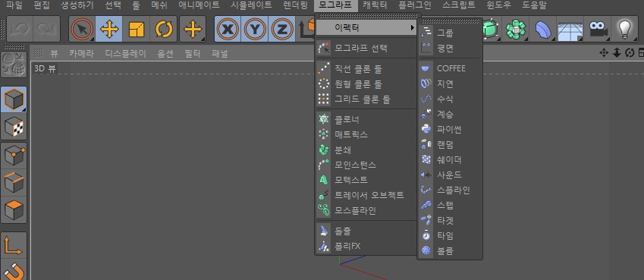Image resolution: width=644 pixels, height=280 pixels.
Task: Click the camera object icon
Action: (x=598, y=29)
